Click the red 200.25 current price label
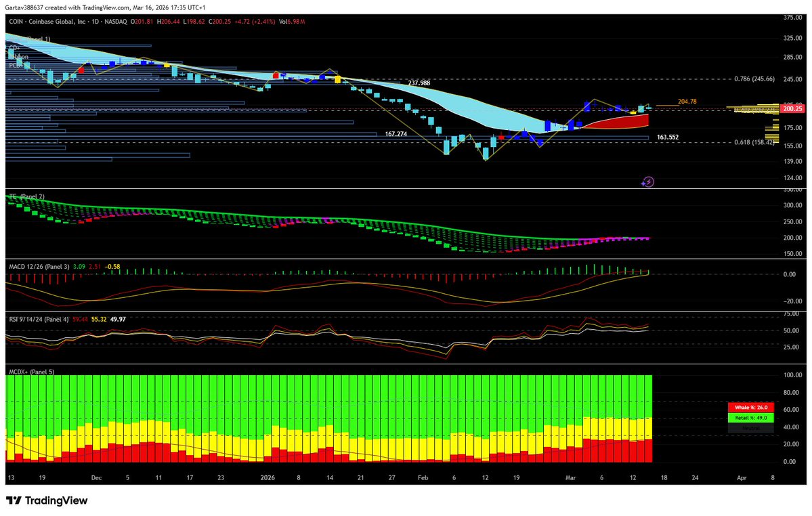This screenshot has width=812, height=516. [793, 109]
